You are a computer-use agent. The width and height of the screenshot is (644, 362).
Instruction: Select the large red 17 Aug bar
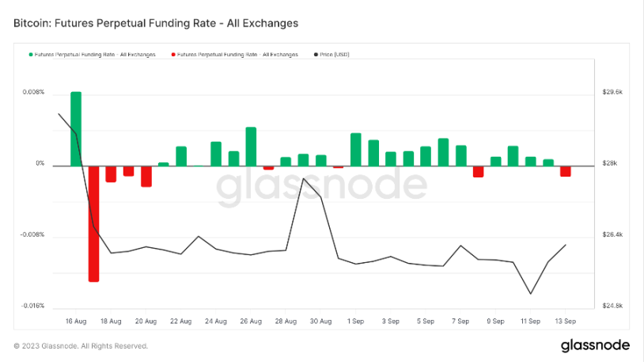[93, 224]
